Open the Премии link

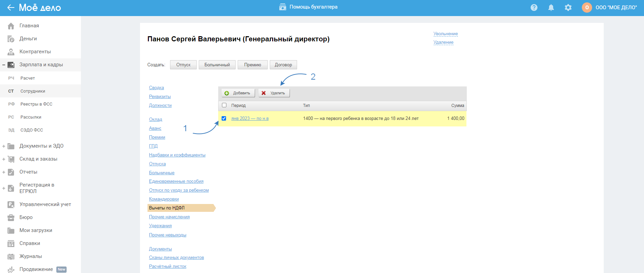pos(157,137)
